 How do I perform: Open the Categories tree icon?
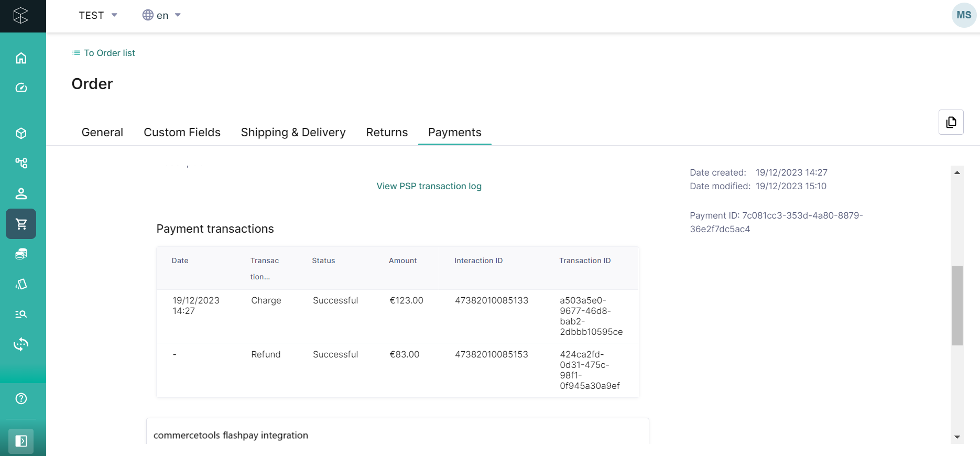tap(21, 163)
